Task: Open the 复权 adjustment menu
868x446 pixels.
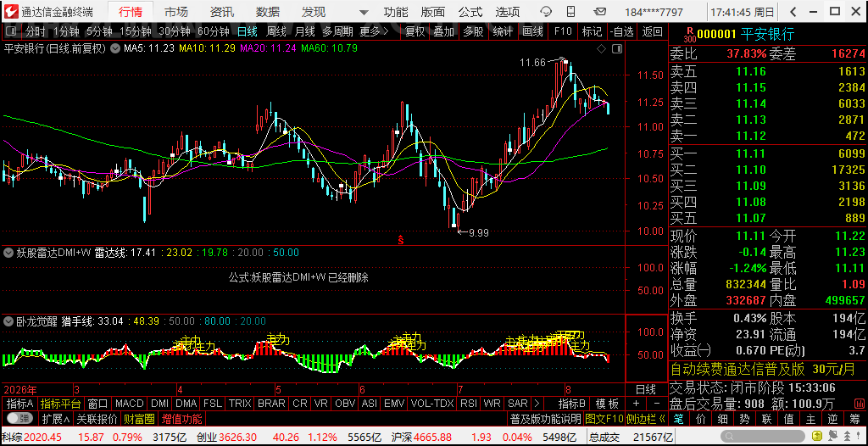Action: 415,31
